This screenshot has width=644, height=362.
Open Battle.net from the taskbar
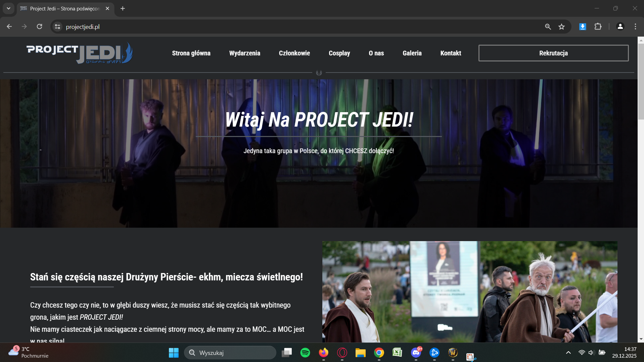point(434,353)
